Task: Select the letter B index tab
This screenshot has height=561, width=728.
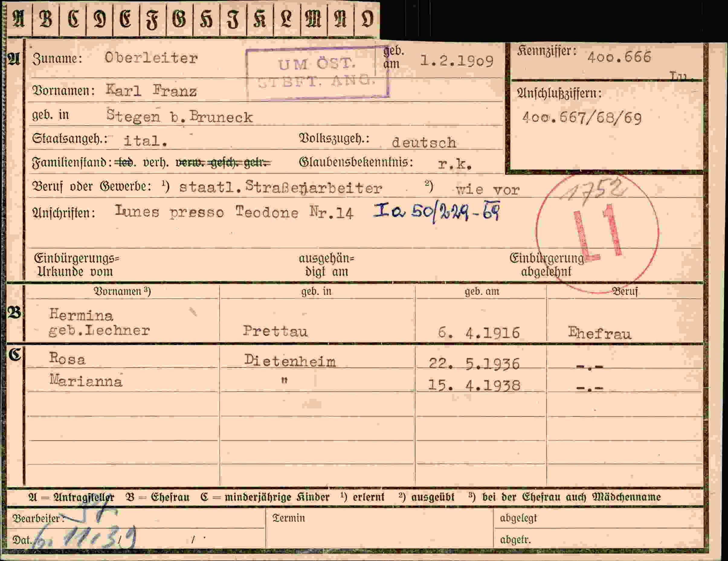Action: tap(46, 19)
